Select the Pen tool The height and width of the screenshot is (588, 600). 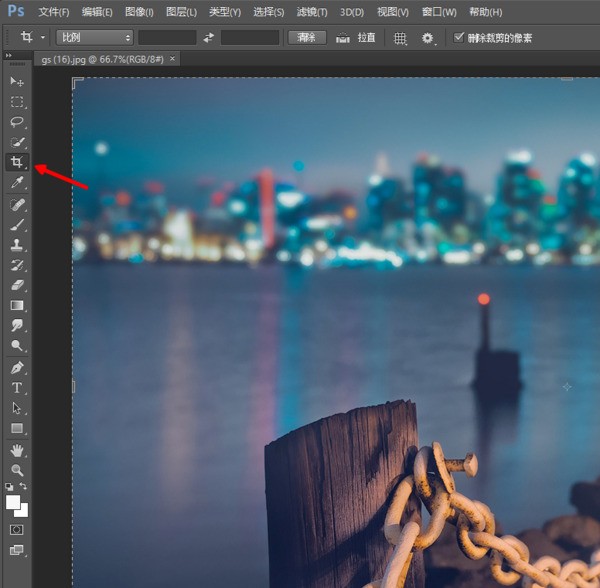coord(17,368)
